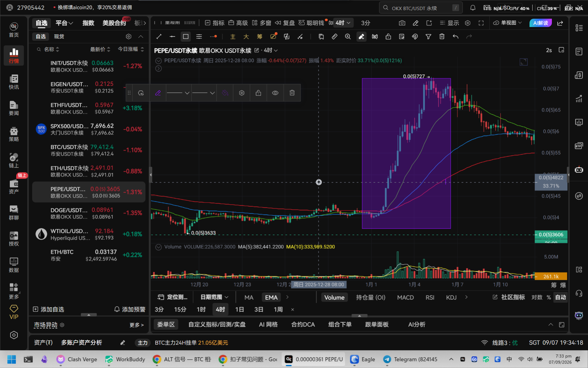Expand the 4时 timeframe dropdown
Image resolution: width=588 pixels, height=368 pixels.
pyautogui.click(x=343, y=23)
